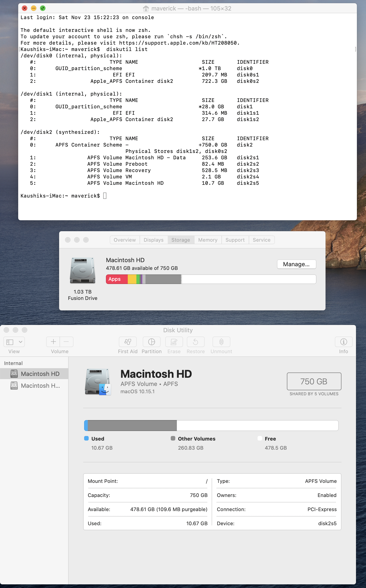Click the 'diskutil list' command text
This screenshot has height=588, width=366.
pyautogui.click(x=127, y=49)
